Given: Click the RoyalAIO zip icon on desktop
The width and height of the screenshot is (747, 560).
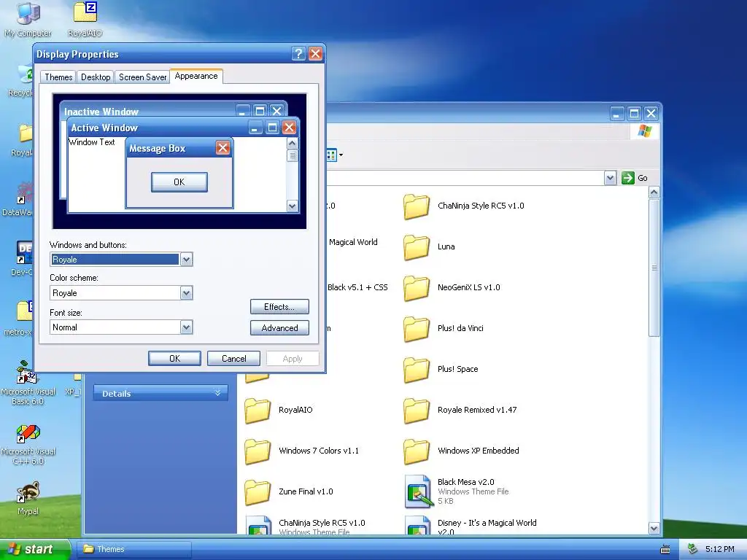Looking at the screenshot, I should (85, 19).
